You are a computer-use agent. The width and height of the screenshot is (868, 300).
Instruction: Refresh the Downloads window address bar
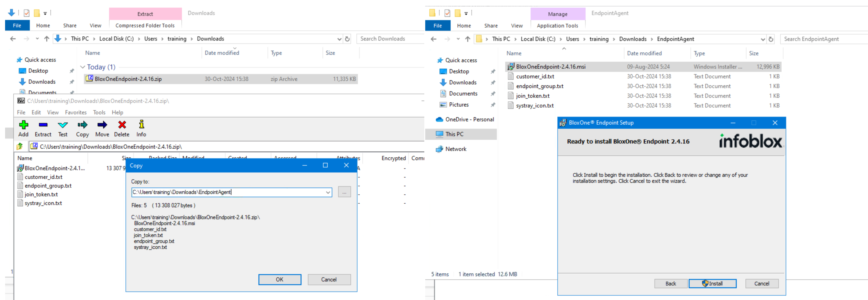click(x=347, y=39)
